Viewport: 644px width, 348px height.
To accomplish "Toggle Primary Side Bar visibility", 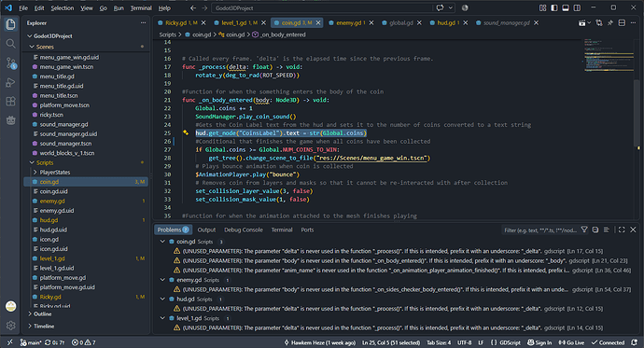I will click(x=554, y=7).
